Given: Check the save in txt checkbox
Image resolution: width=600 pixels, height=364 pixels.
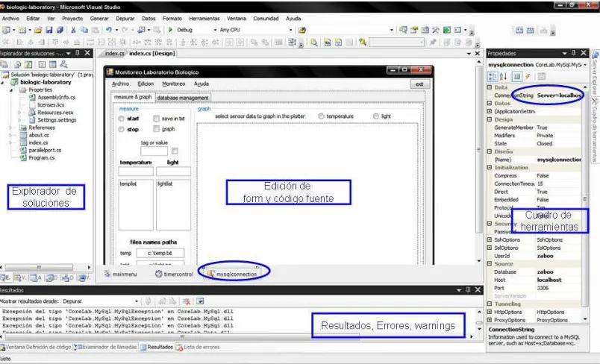Looking at the screenshot, I should coord(156,119).
